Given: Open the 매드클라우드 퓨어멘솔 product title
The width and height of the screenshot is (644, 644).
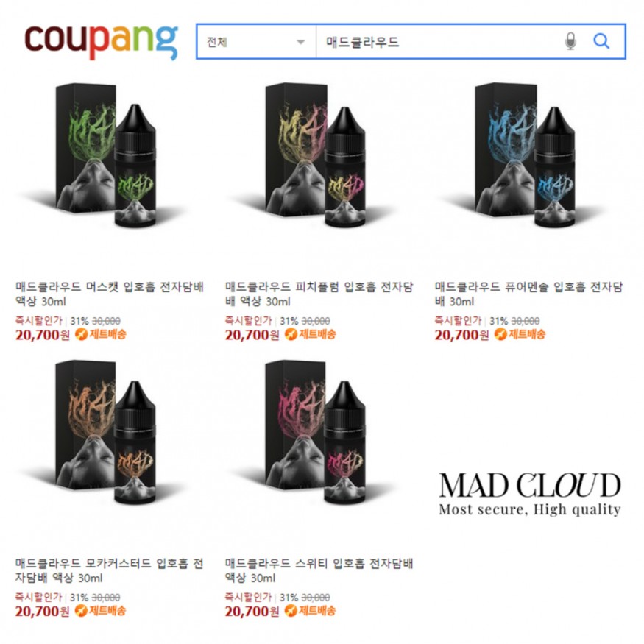Looking at the screenshot, I should coord(529,294).
